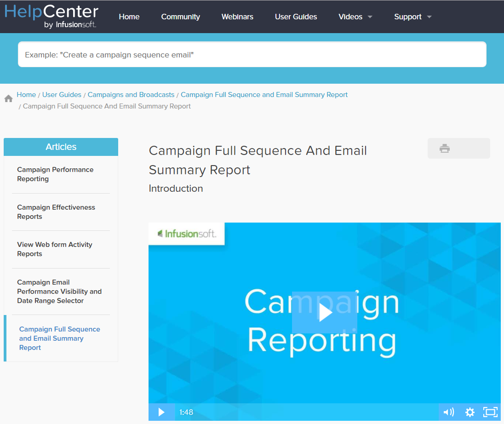
Task: Click the HelpCenter by Infusionsoft logo
Action: [x=52, y=17]
